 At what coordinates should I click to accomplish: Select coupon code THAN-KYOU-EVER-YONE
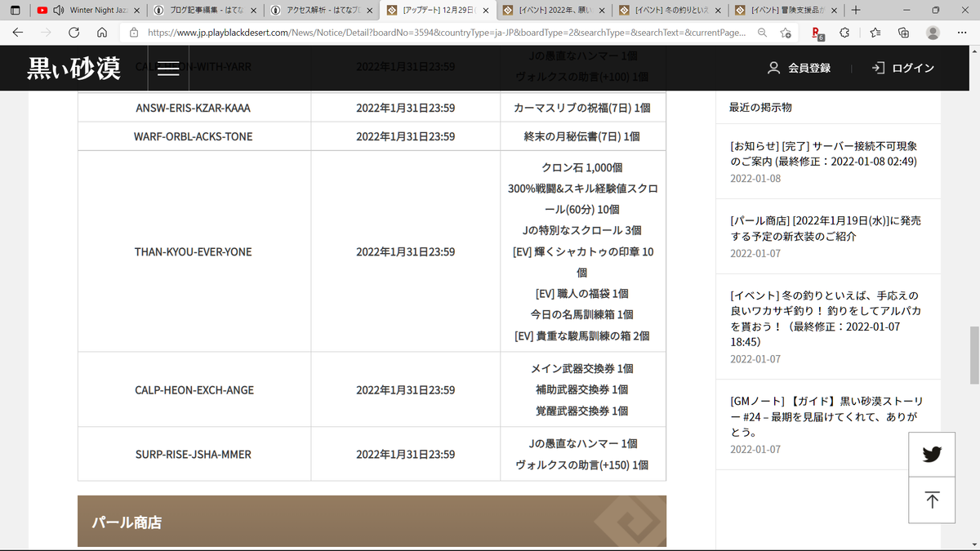(194, 251)
